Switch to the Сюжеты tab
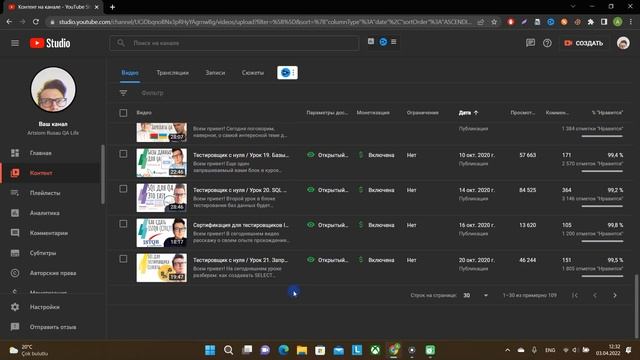This screenshot has height=360, width=640. tap(253, 73)
